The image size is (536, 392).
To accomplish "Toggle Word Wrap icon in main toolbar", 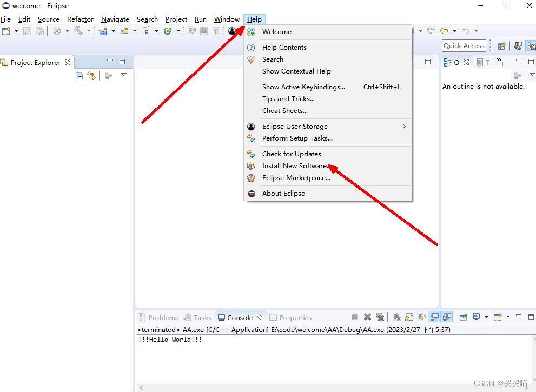I will pyautogui.click(x=191, y=31).
